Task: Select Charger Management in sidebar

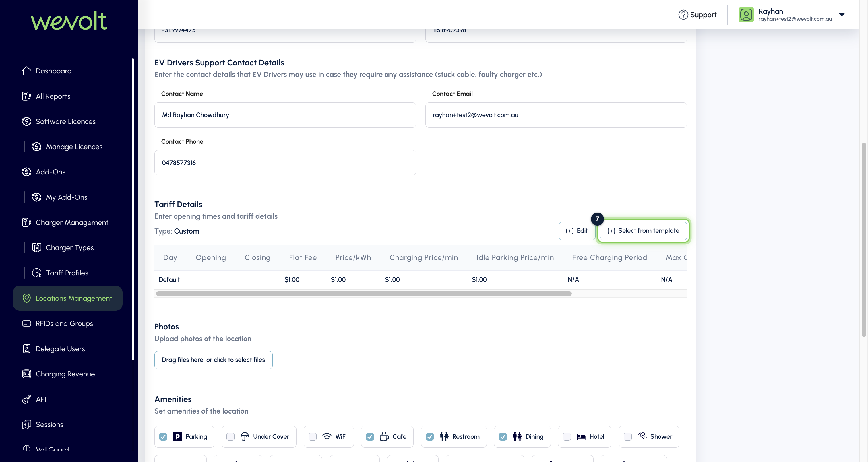Action: (x=67, y=222)
